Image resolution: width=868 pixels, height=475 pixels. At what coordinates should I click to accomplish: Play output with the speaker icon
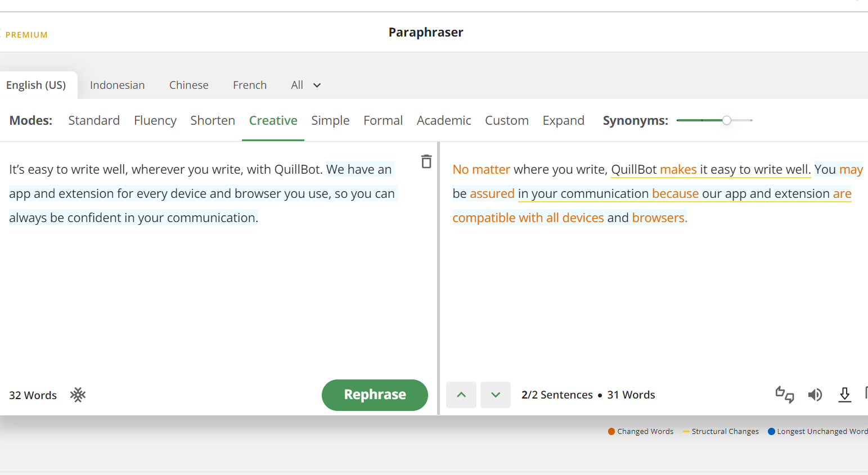click(815, 395)
